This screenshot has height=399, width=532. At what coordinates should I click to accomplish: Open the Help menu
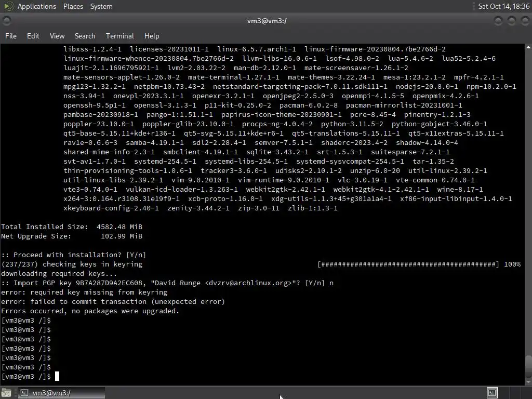click(152, 36)
